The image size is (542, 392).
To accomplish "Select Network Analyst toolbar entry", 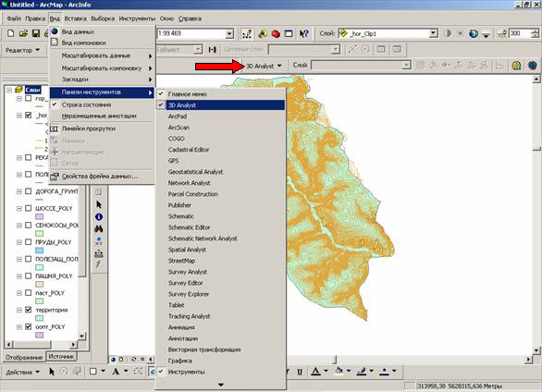I will (x=220, y=183).
